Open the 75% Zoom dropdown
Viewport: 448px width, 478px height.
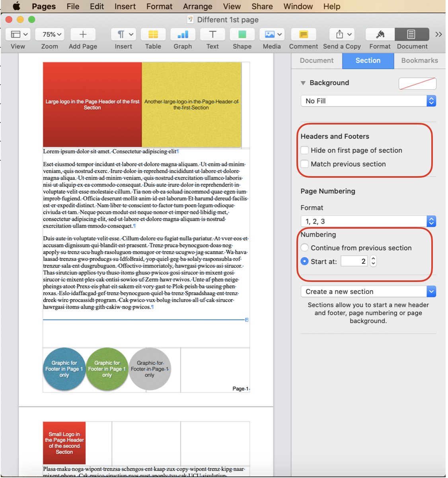tap(50, 35)
